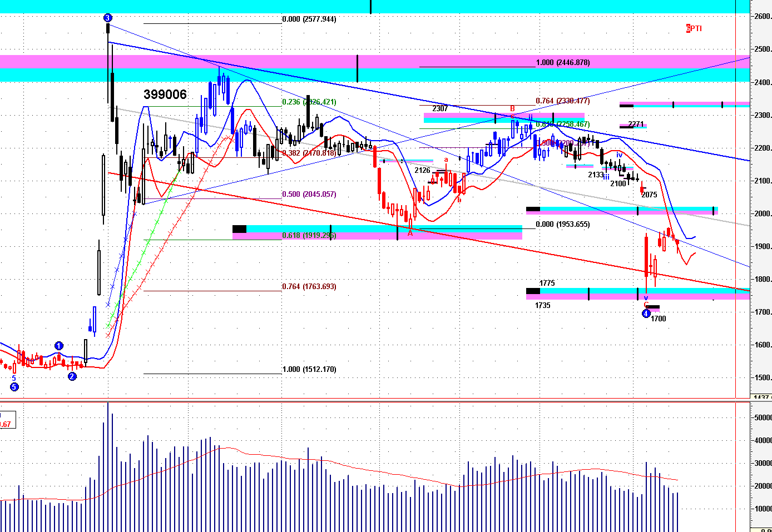Image resolution: width=772 pixels, height=532 pixels.
Task: Select the 2126 price annotation
Action: click(x=422, y=170)
